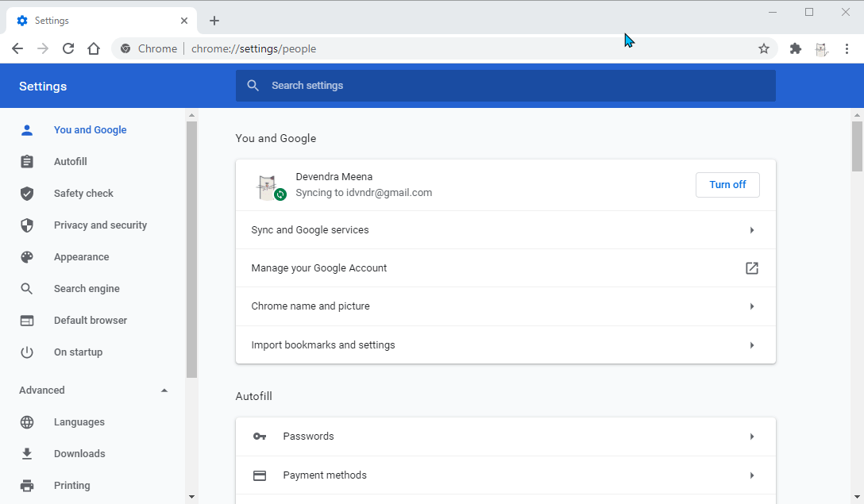The width and height of the screenshot is (864, 504).
Task: Expand Chrome name and picture arrow
Action: coord(751,306)
